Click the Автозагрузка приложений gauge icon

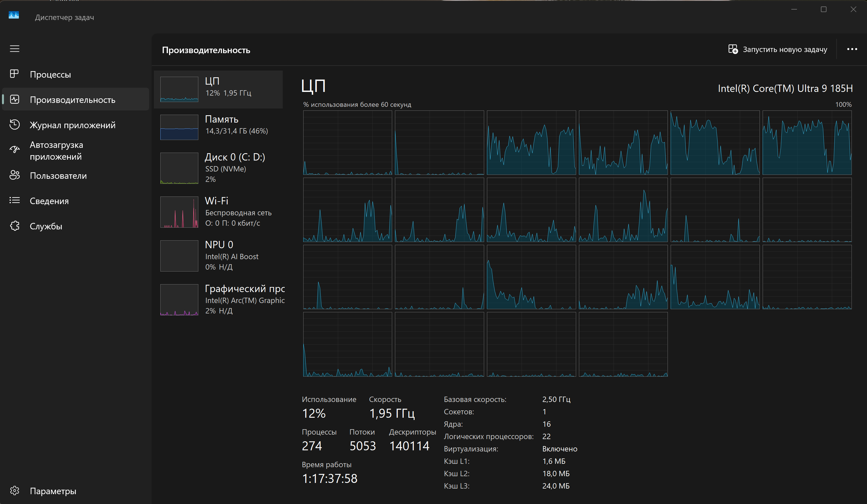pyautogui.click(x=14, y=150)
